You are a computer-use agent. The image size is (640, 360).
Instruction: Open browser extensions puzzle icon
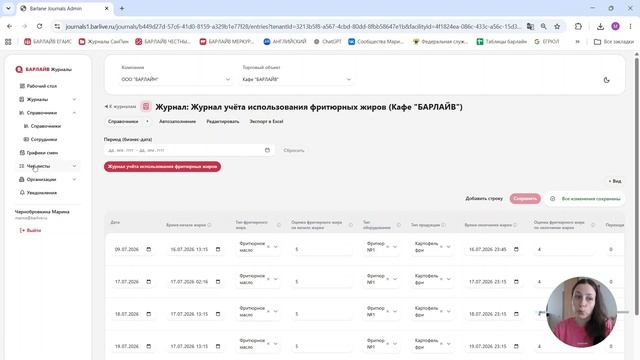(578, 27)
